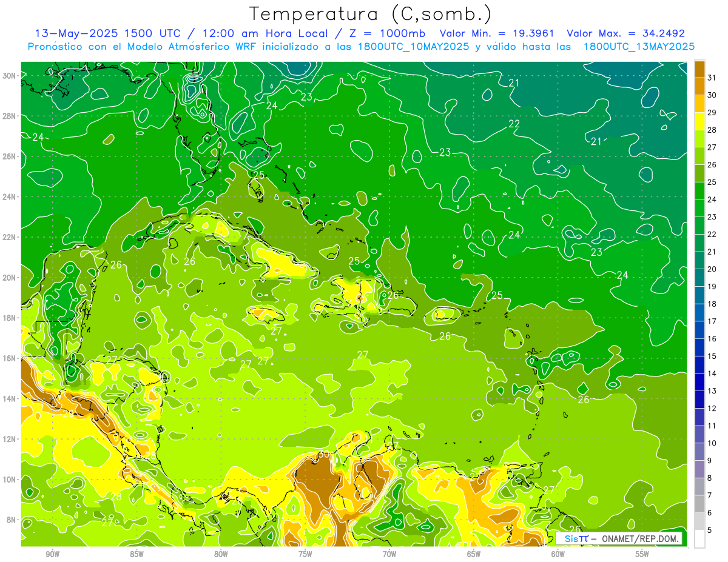Click the title "Temperatura (C,somb.)"
This screenshot has width=728, height=562.
pos(371,14)
